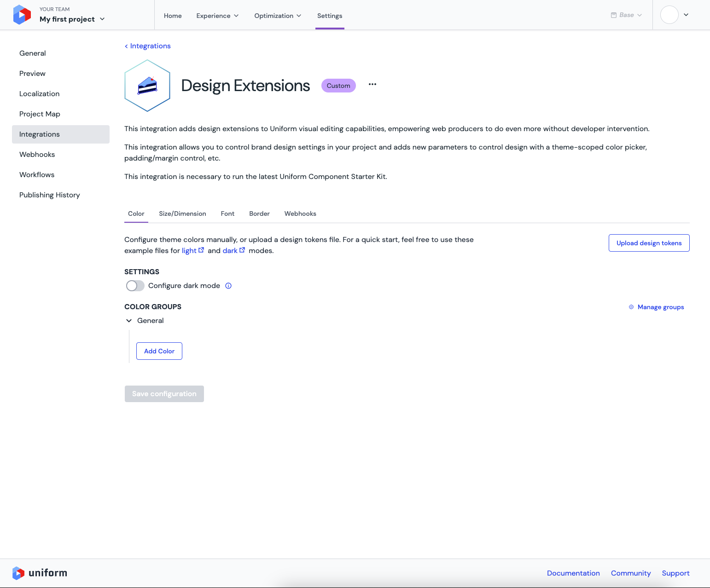Image resolution: width=710 pixels, height=588 pixels.
Task: Go back via the Integrations breadcrumb link
Action: (x=147, y=46)
